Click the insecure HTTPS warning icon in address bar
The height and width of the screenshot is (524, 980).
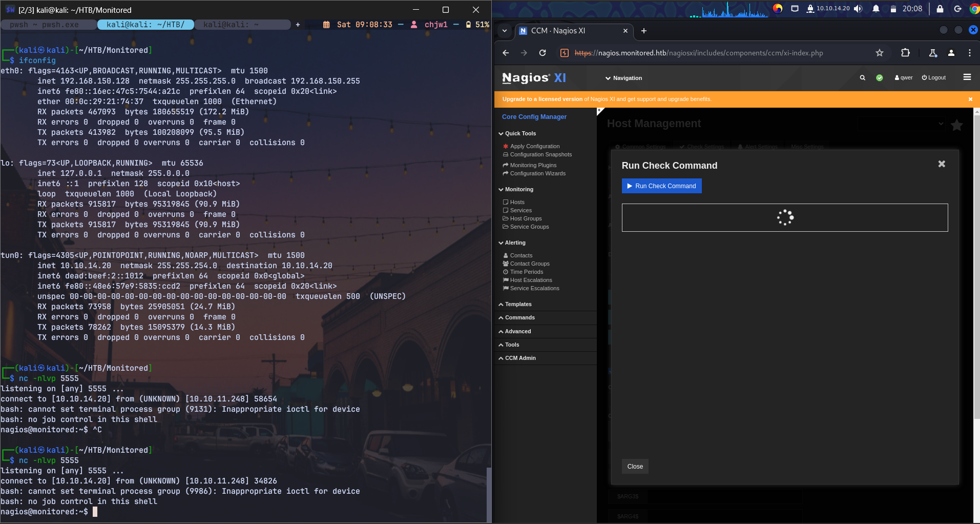(x=564, y=53)
